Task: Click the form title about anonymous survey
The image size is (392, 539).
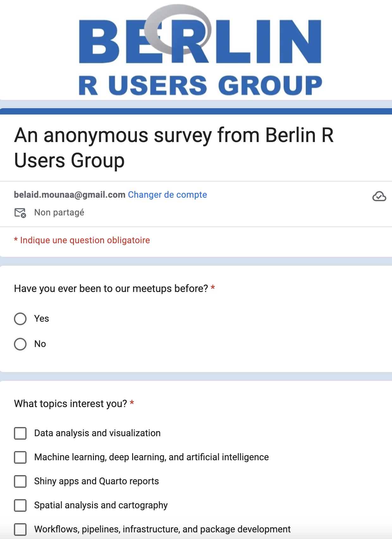Action: (174, 148)
